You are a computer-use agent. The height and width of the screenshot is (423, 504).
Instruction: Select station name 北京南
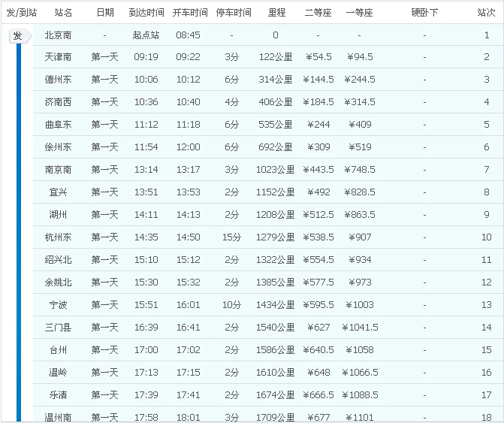58,35
